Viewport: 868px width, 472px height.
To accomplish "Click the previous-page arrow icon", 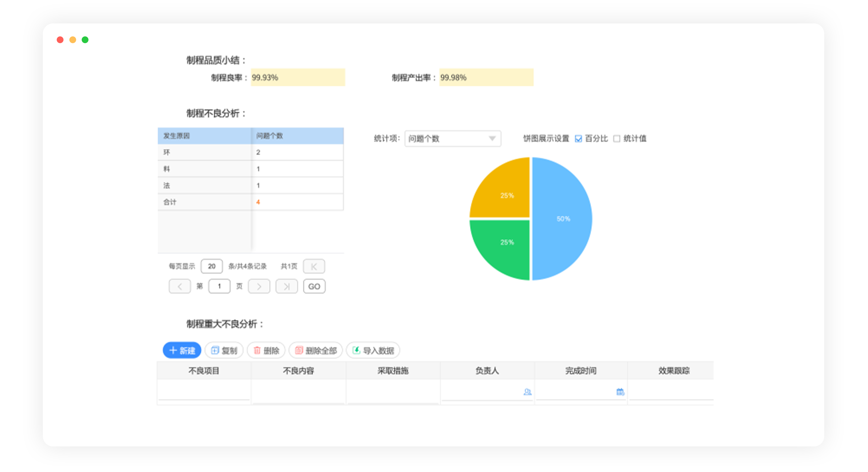I will tap(180, 286).
